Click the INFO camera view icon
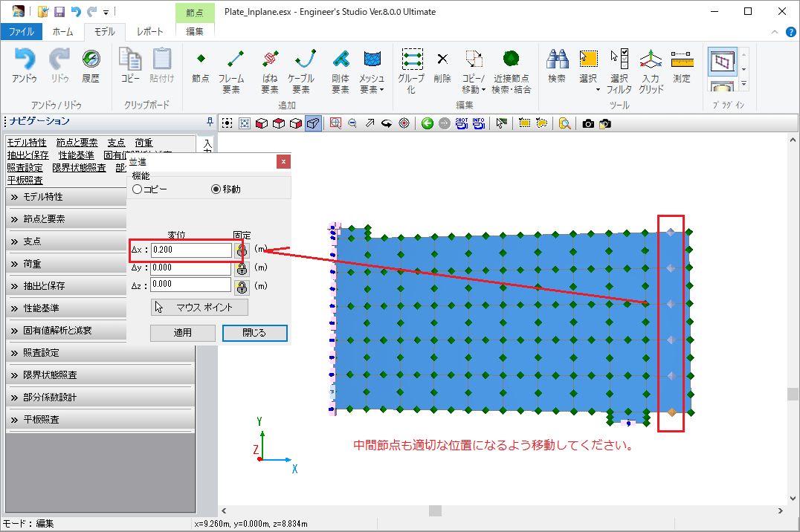 tap(479, 123)
